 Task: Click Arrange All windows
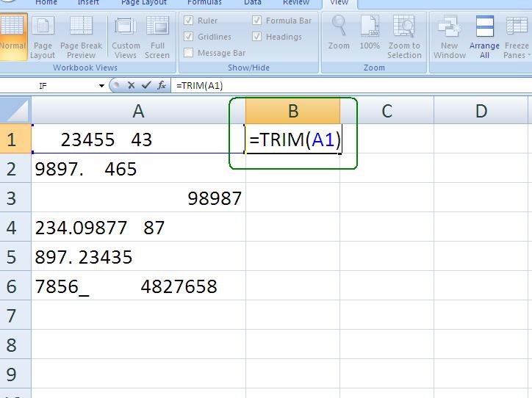point(484,37)
